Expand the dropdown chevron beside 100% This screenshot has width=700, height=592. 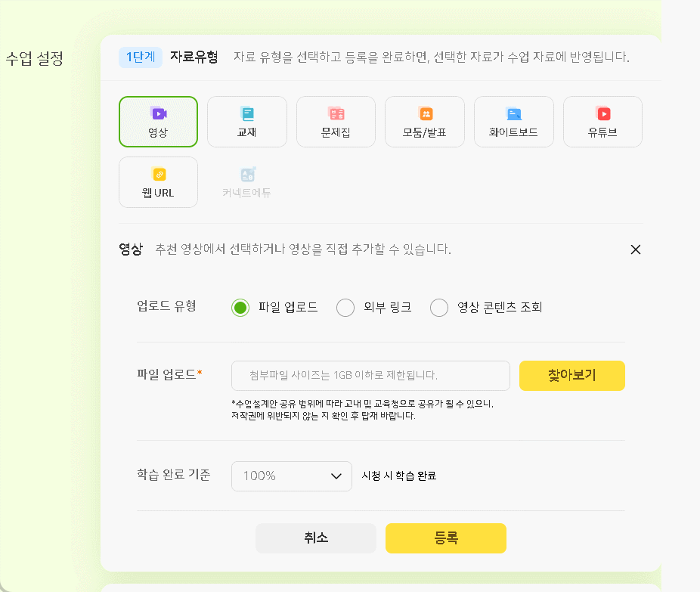point(336,476)
